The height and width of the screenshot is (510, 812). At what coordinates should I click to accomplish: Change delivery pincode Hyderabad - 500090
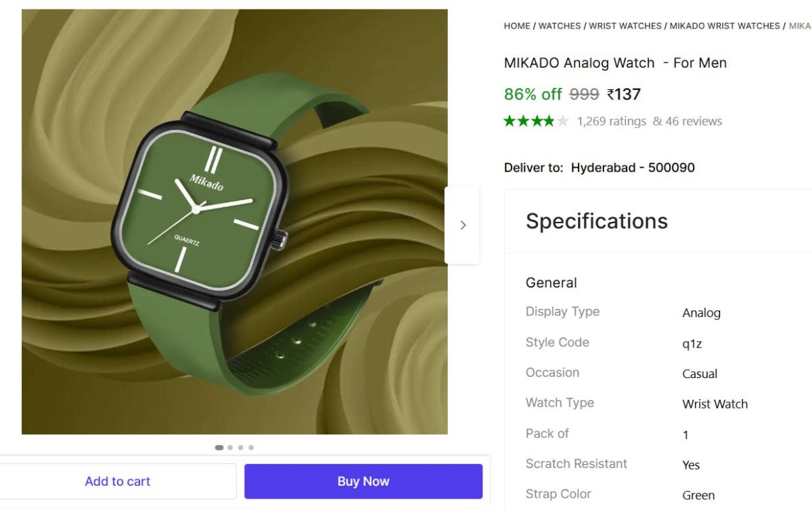click(x=633, y=168)
